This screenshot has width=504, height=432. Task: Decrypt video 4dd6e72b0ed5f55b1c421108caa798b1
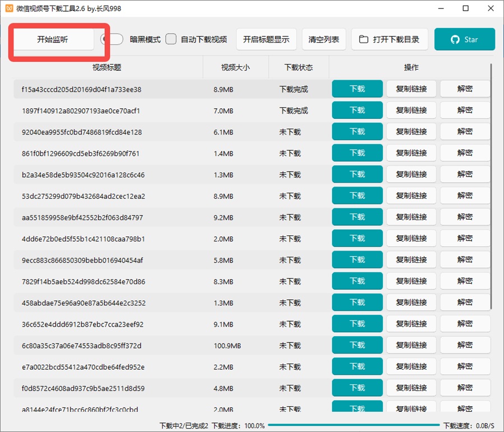[465, 238]
